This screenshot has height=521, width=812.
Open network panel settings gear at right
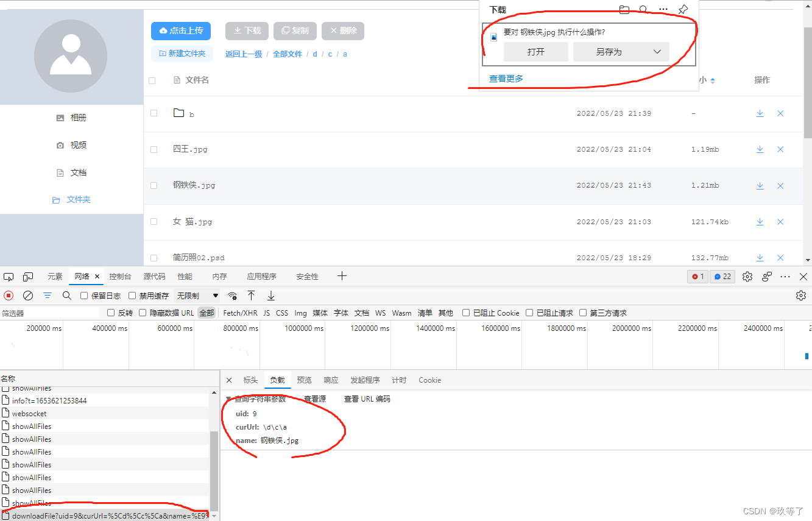[801, 296]
